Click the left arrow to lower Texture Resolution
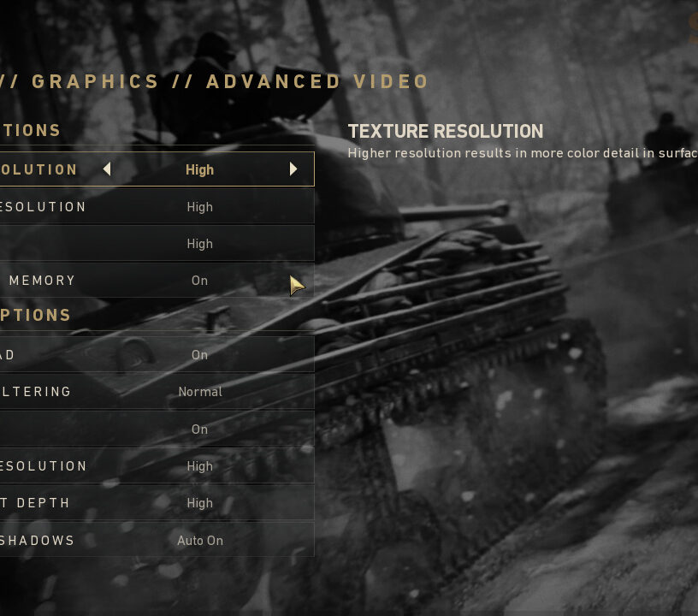Image resolution: width=698 pixels, height=616 pixels. [107, 169]
